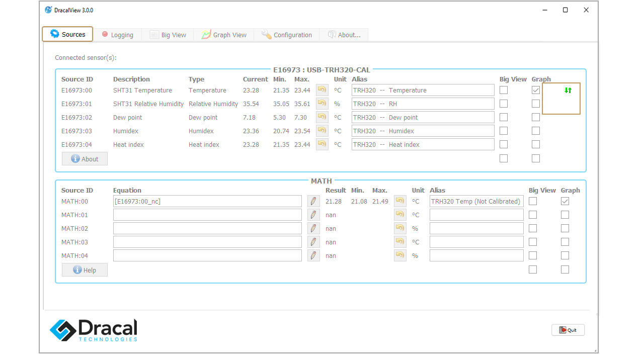The image size is (644, 362).
Task: Click the empty MATH:03 equation field
Action: click(207, 242)
